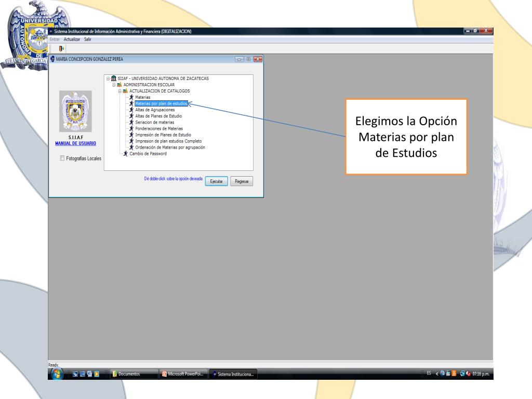
Task: Launch Word from the quick launch bar
Action: pos(89,374)
